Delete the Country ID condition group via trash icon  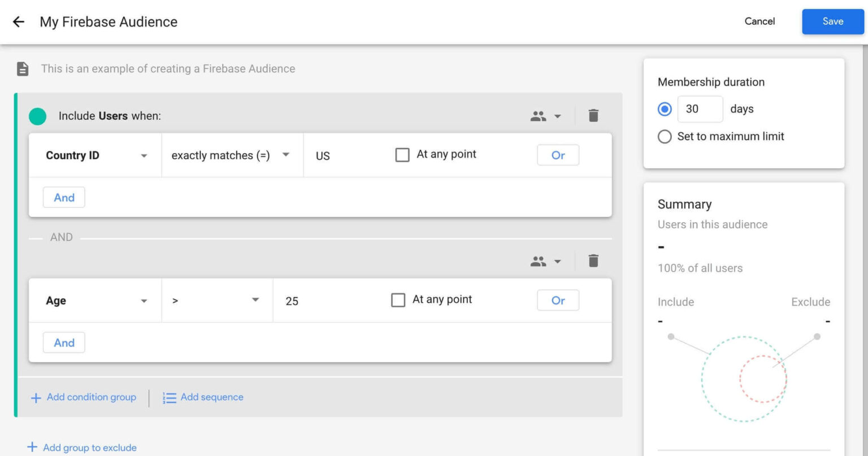pos(593,115)
